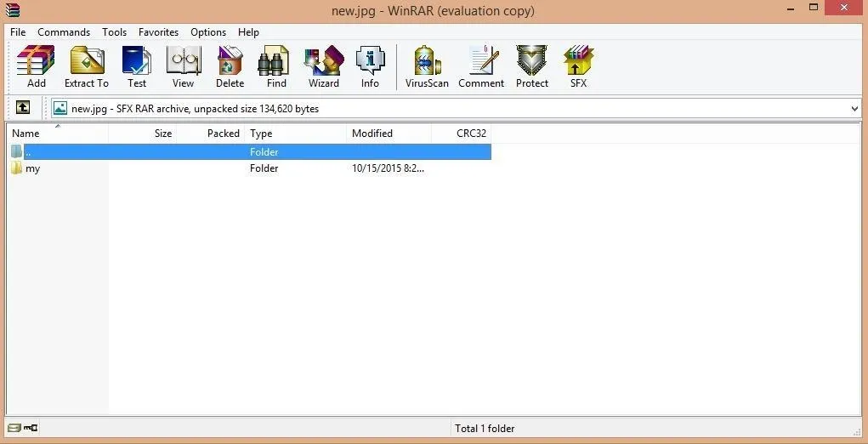Click the image icon in address bar
The height and width of the screenshot is (444, 868).
[x=60, y=109]
